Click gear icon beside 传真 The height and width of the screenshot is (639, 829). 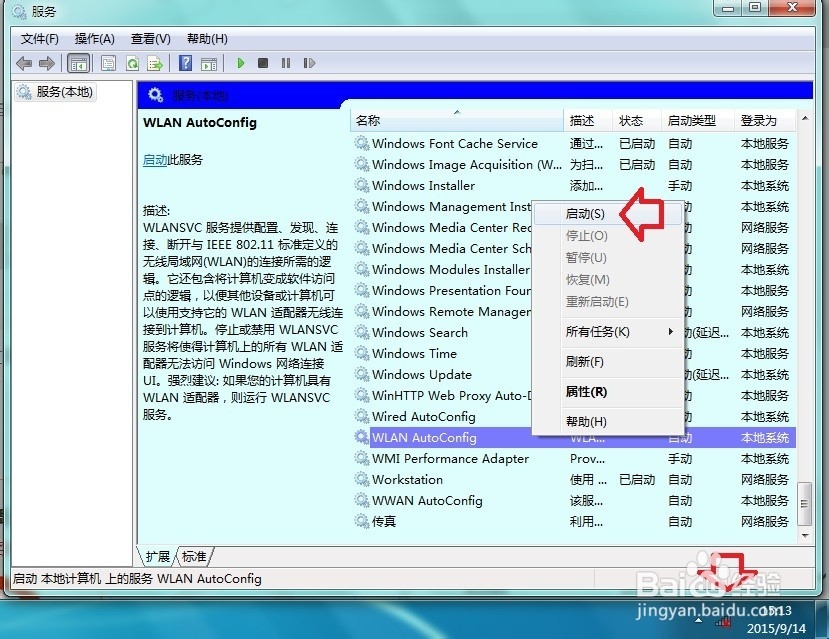[x=362, y=521]
